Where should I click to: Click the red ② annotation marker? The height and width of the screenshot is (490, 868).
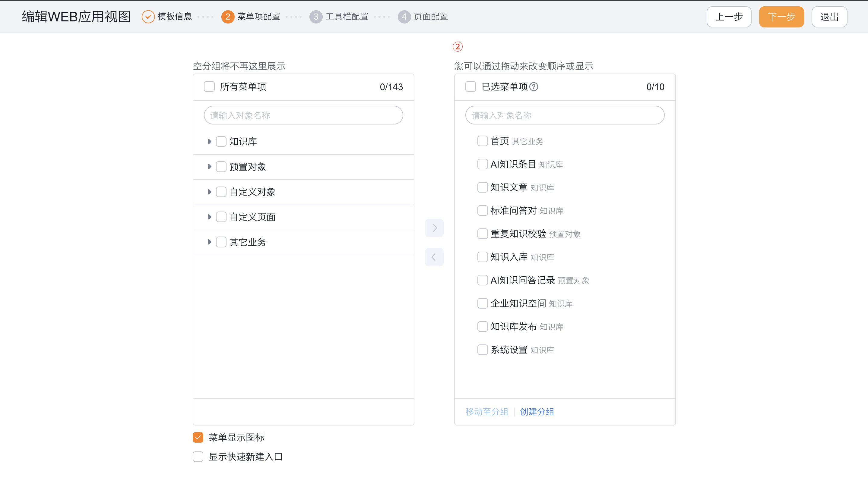[458, 46]
